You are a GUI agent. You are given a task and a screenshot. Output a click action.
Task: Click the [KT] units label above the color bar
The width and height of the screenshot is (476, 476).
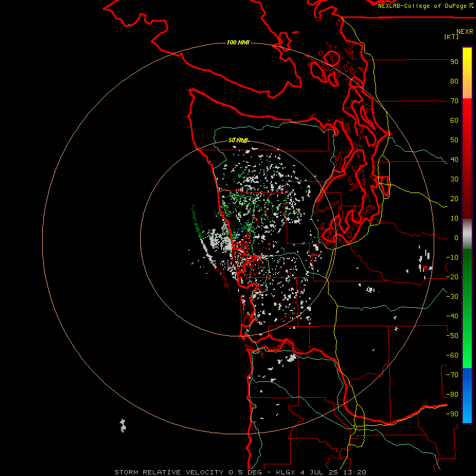[451, 36]
